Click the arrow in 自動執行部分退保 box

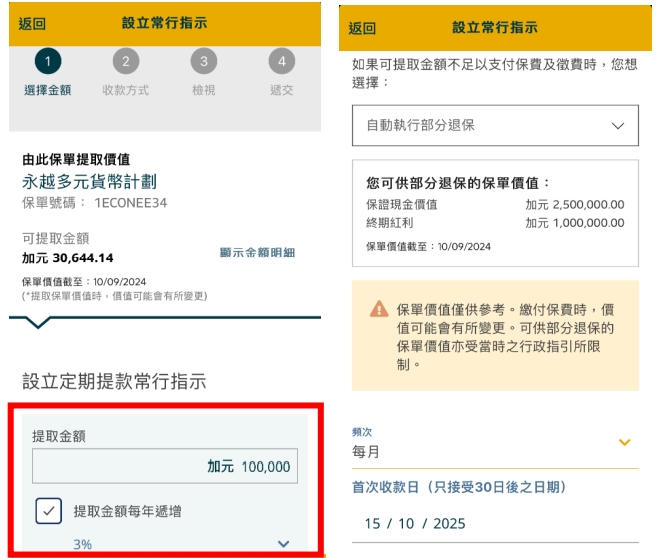click(x=616, y=126)
